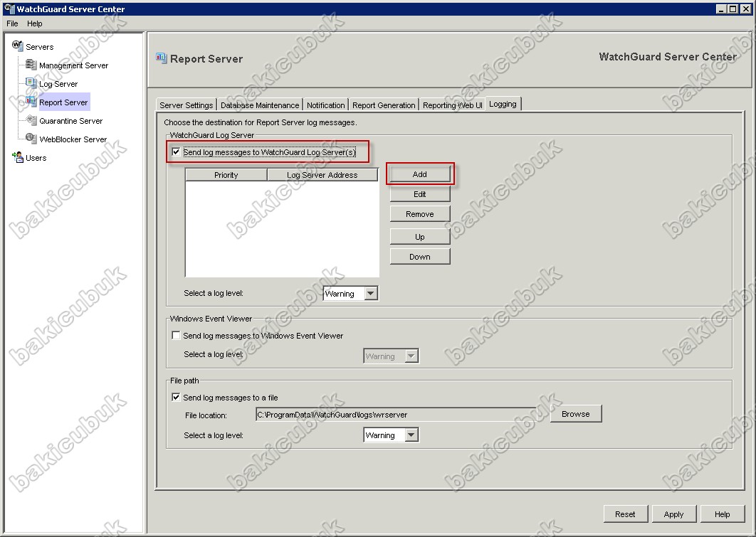The image size is (756, 537).
Task: Click the File location path field
Action: [397, 415]
